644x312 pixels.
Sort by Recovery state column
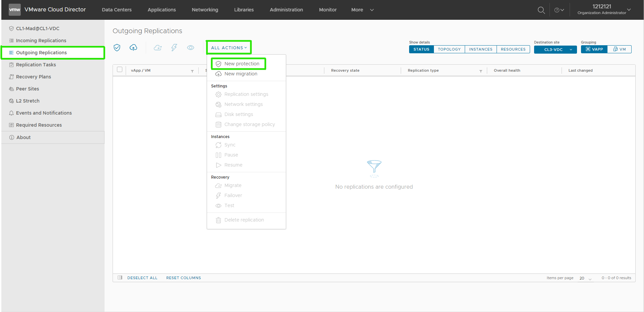[345, 70]
